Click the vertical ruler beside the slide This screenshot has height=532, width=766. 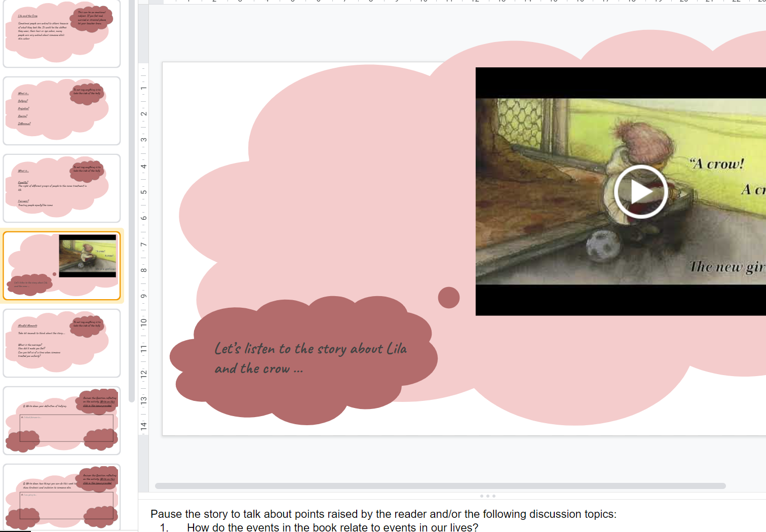click(144, 248)
